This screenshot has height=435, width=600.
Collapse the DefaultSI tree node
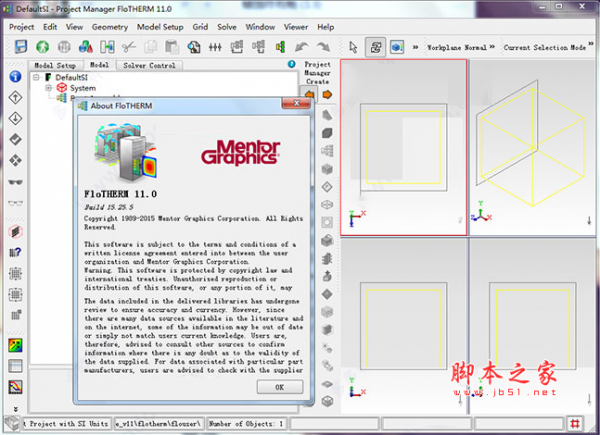[x=36, y=77]
